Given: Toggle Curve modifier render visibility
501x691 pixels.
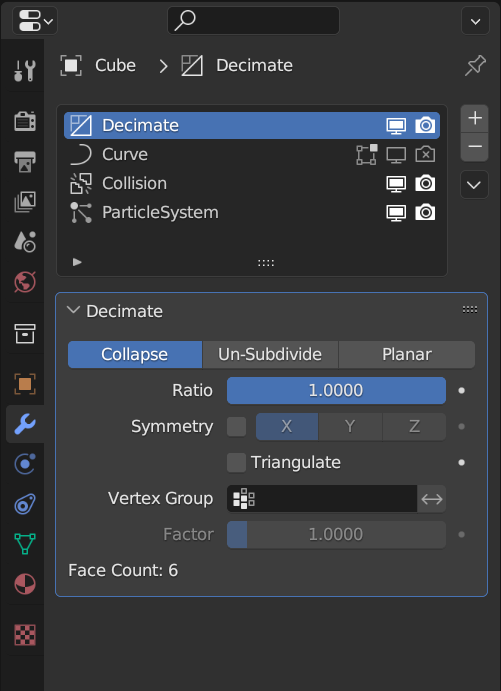Looking at the screenshot, I should 425,155.
